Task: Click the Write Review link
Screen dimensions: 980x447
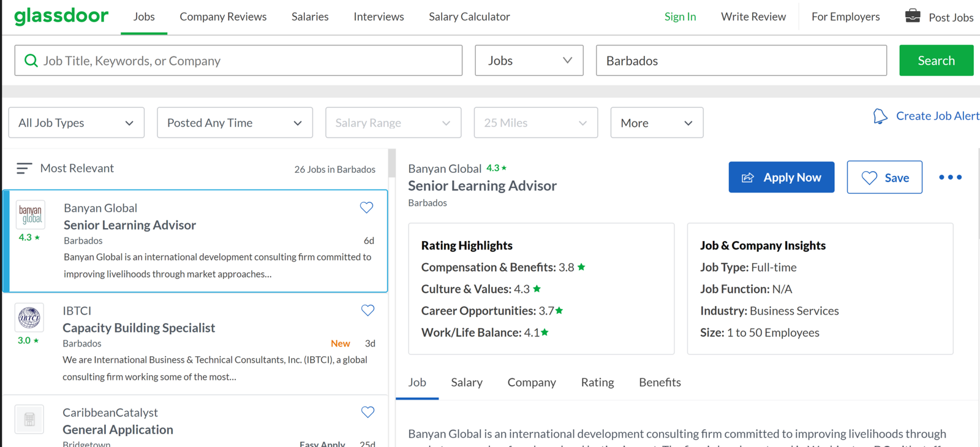Action: pos(753,17)
